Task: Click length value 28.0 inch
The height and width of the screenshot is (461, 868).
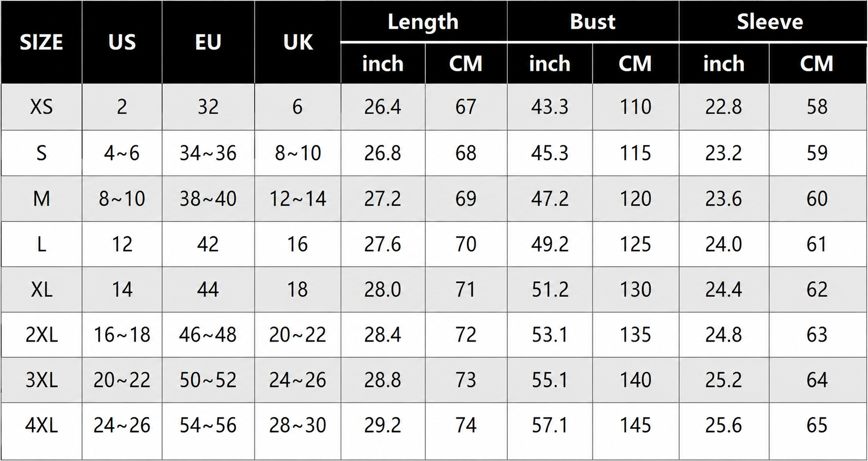Action: pyautogui.click(x=383, y=290)
